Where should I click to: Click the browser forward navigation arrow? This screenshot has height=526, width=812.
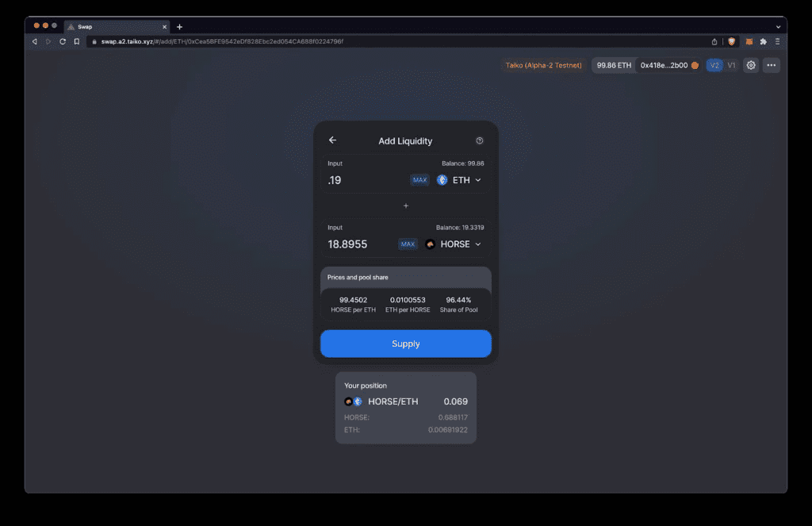click(x=48, y=41)
